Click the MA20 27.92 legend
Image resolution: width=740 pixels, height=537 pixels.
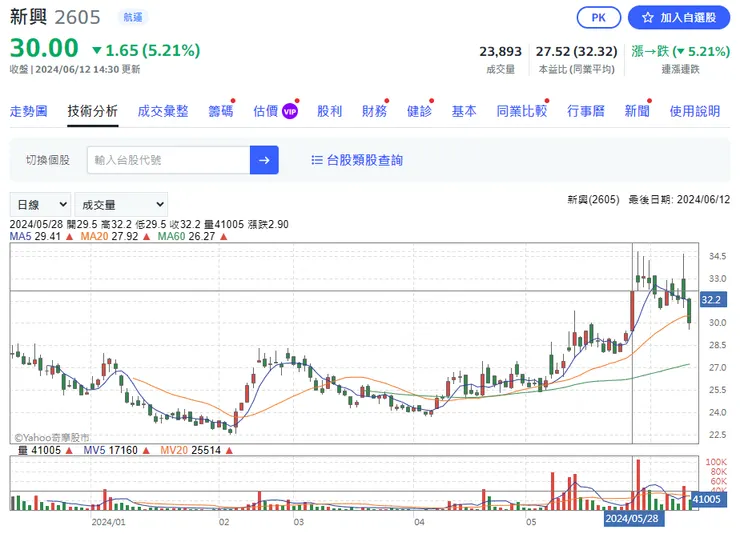[x=115, y=236]
